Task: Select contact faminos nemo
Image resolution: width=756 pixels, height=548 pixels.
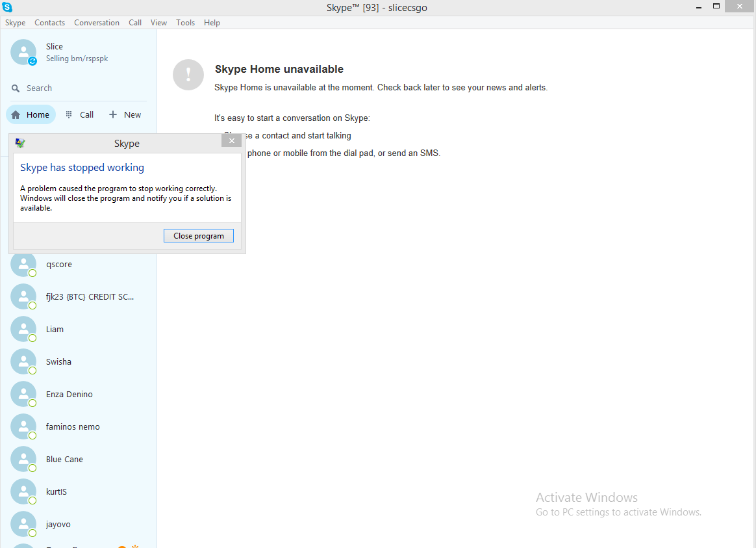Action: [79, 426]
